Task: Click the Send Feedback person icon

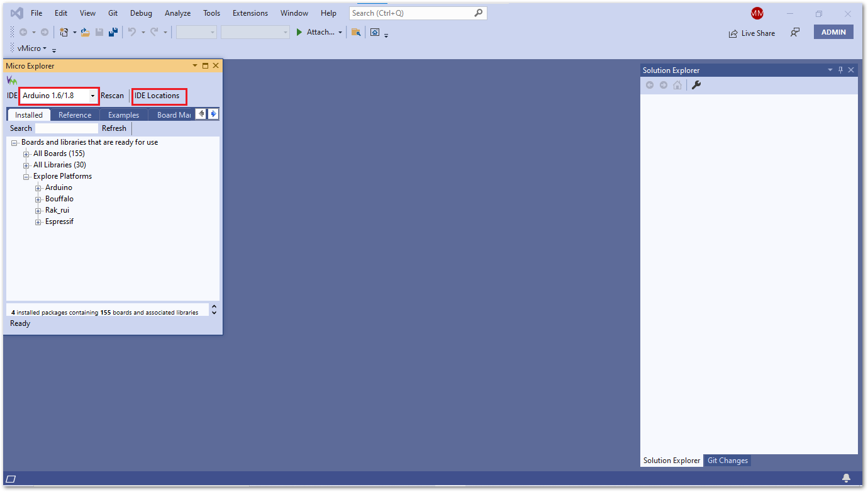Action: tap(795, 32)
